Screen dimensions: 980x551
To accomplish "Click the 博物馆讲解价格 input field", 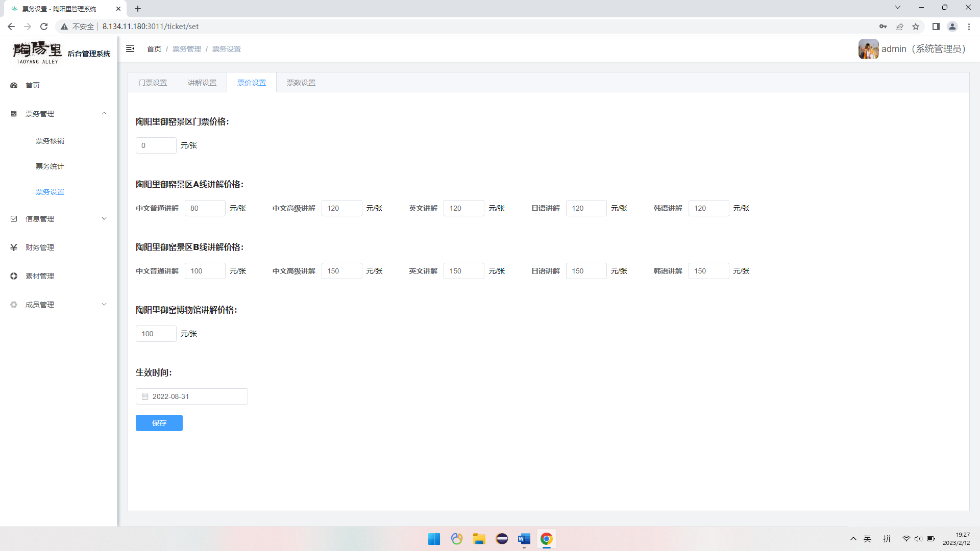I will pyautogui.click(x=156, y=334).
